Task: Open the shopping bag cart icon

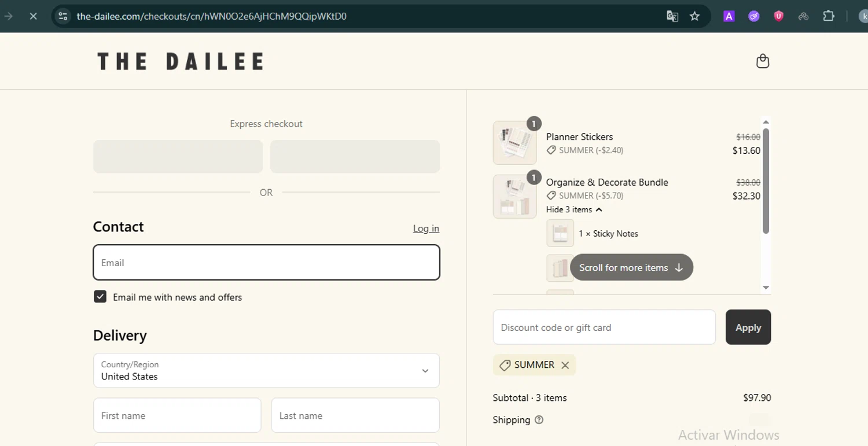Action: coord(763,61)
